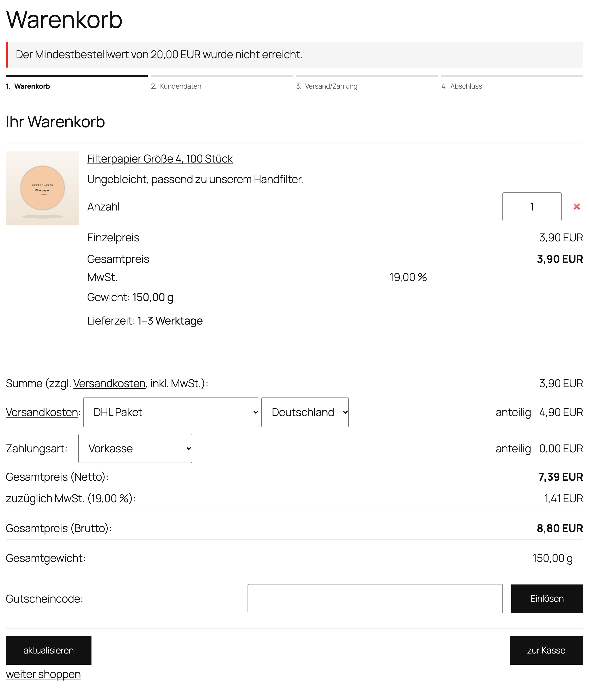The image size is (589, 700).
Task: Open the DHL Paket shipping dropdown
Action: 171,412
